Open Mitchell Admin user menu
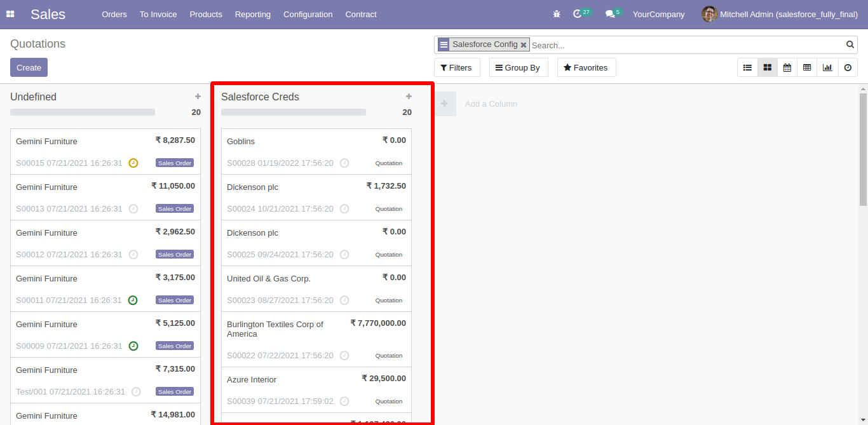This screenshot has width=868, height=425. (780, 14)
